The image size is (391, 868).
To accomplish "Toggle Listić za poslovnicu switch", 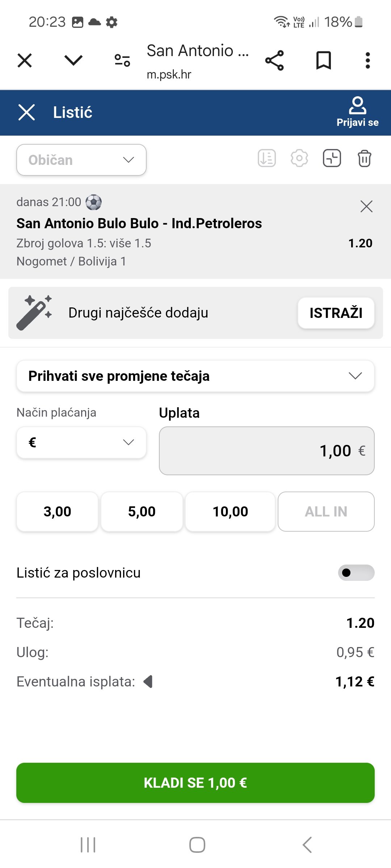I will point(356,573).
